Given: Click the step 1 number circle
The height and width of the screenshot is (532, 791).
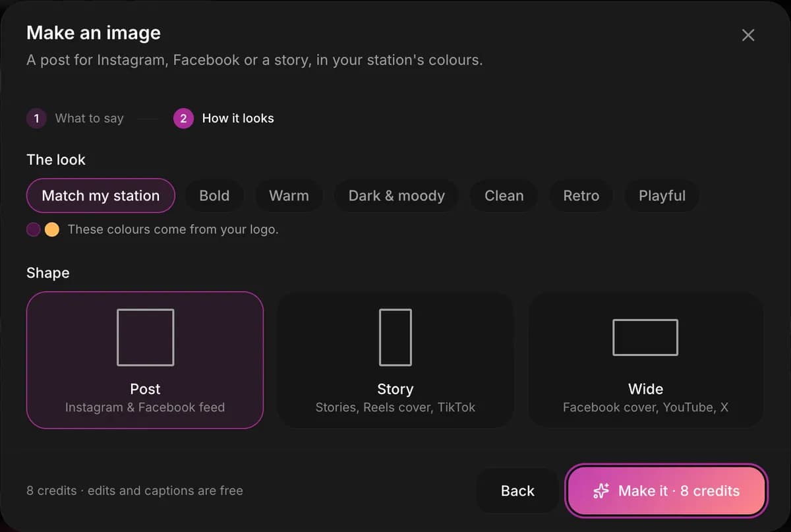Looking at the screenshot, I should [x=36, y=119].
